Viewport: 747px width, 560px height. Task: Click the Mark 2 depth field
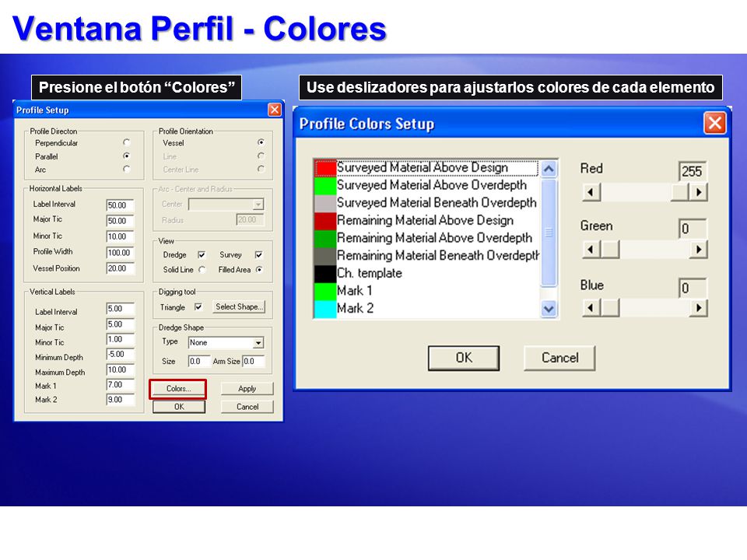click(x=120, y=400)
